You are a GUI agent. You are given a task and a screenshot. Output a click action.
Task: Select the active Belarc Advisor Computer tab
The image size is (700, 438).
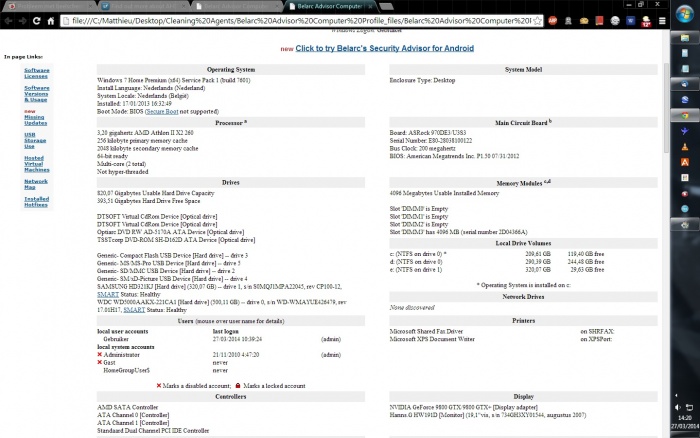point(330,6)
